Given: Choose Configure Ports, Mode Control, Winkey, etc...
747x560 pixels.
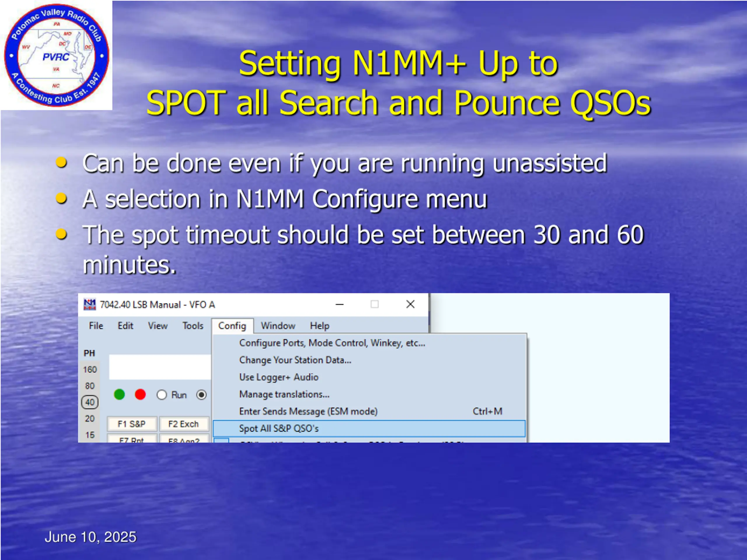Looking at the screenshot, I should [x=369, y=343].
